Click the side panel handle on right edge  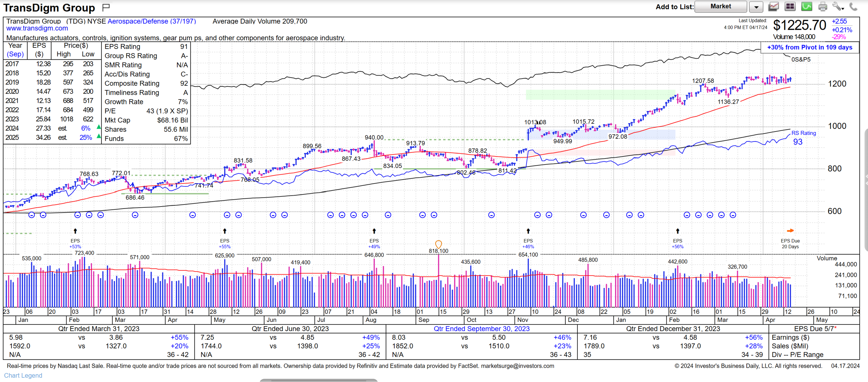866,190
